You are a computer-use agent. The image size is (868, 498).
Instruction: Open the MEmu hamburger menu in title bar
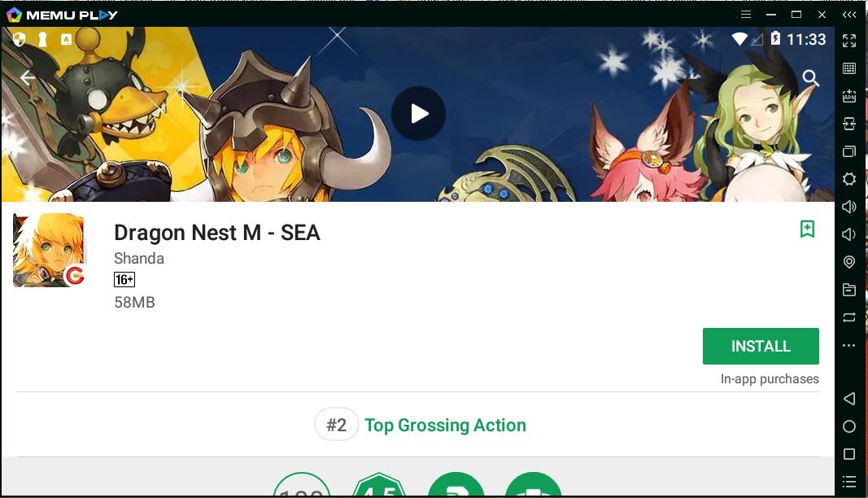(746, 15)
